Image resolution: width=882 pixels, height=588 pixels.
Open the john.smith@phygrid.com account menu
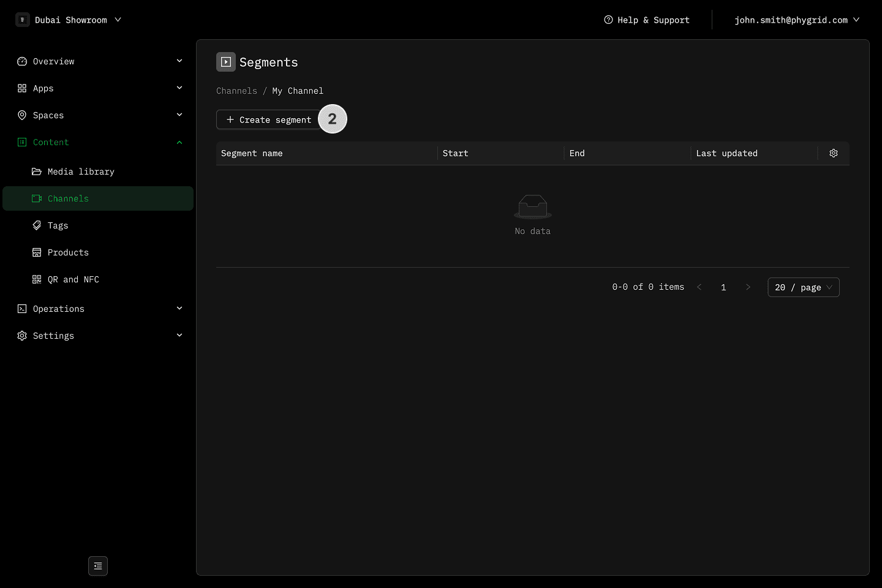click(x=797, y=20)
